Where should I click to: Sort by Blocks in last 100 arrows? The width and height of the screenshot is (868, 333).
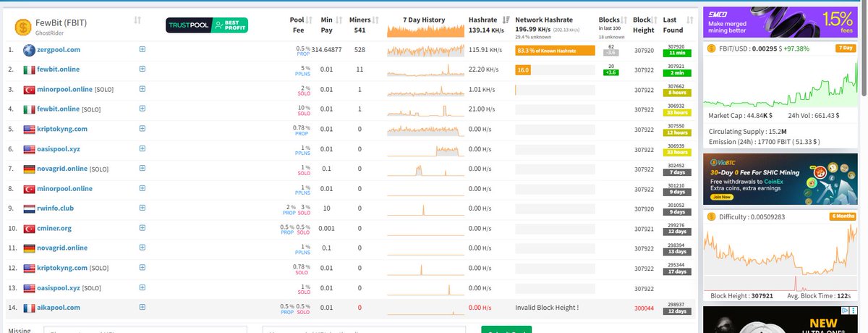pyautogui.click(x=625, y=20)
